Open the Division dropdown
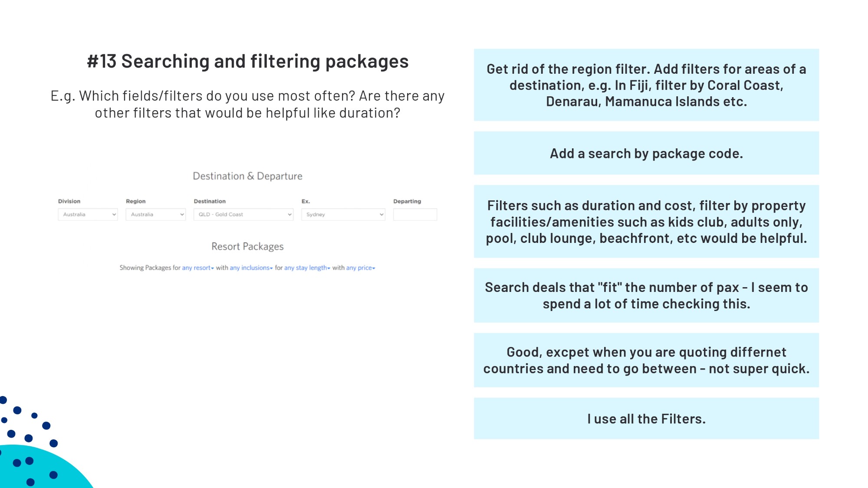 pyautogui.click(x=88, y=214)
